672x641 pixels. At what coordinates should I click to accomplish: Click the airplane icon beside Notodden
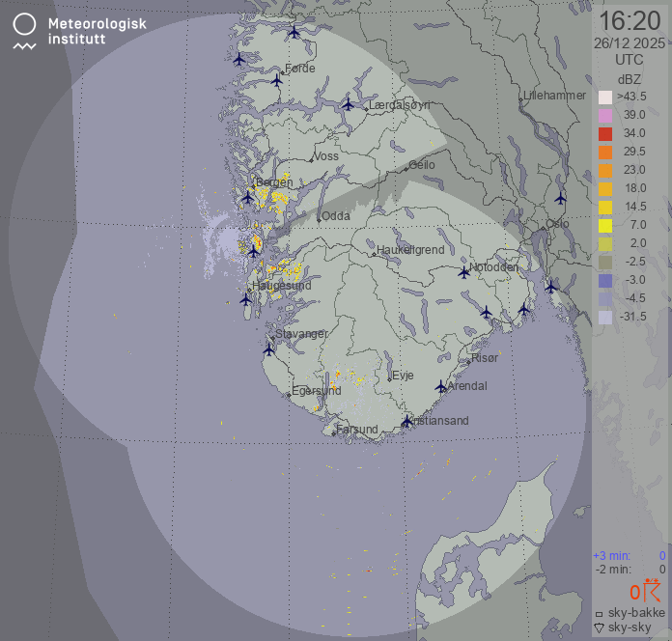463,272
